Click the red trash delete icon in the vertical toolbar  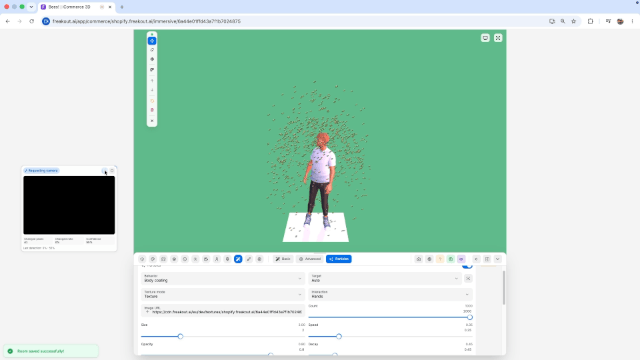pos(152,110)
